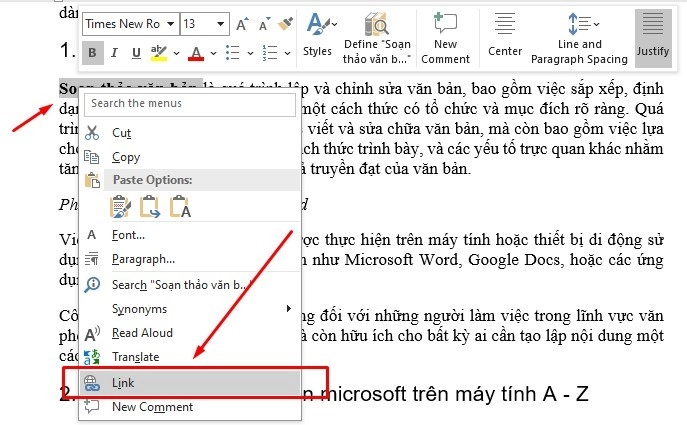The width and height of the screenshot is (687, 425).
Task: Click the Copy pages icon
Action: (x=92, y=157)
